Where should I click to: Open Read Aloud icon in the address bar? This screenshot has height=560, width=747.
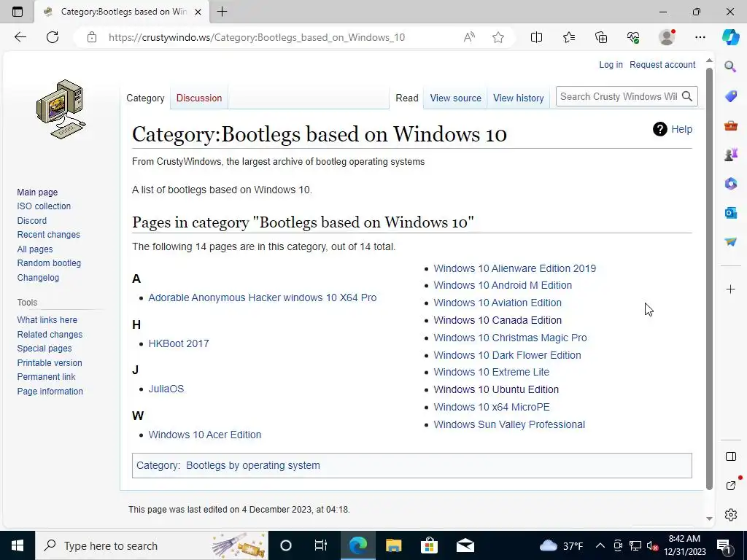click(x=469, y=37)
